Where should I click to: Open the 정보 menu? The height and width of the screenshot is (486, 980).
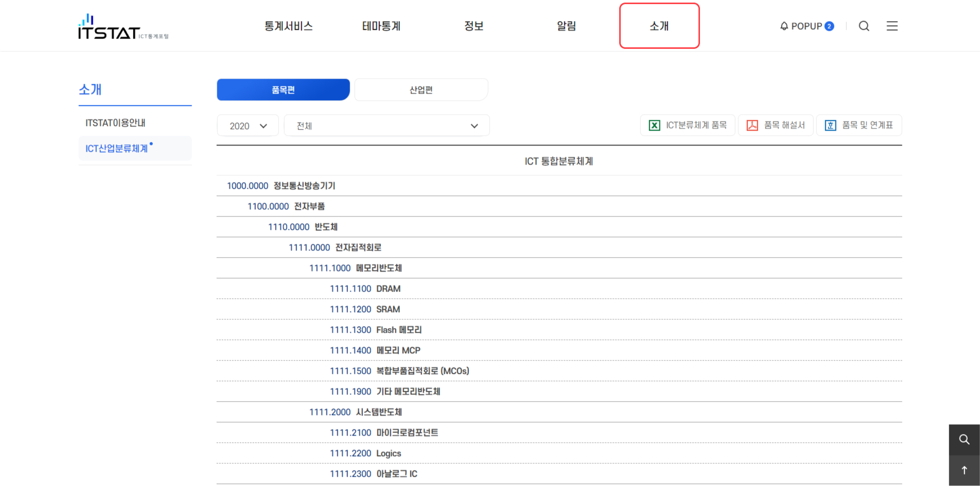pos(474,26)
